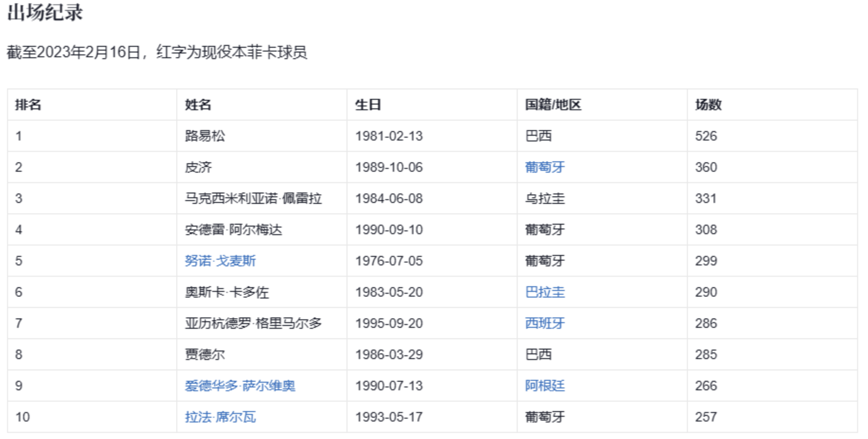Image resolution: width=868 pixels, height=439 pixels.
Task: Click the birthday 1995-09-20
Action: point(389,323)
